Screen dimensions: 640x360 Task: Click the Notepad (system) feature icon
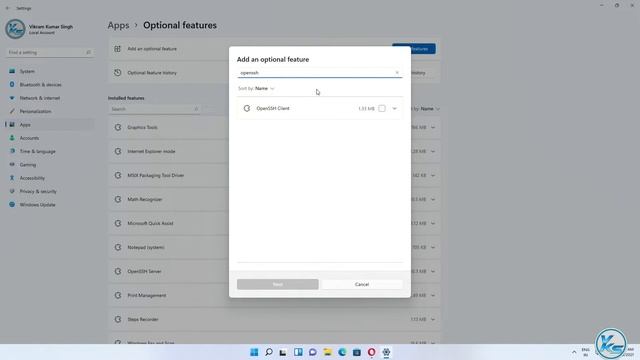(x=118, y=247)
